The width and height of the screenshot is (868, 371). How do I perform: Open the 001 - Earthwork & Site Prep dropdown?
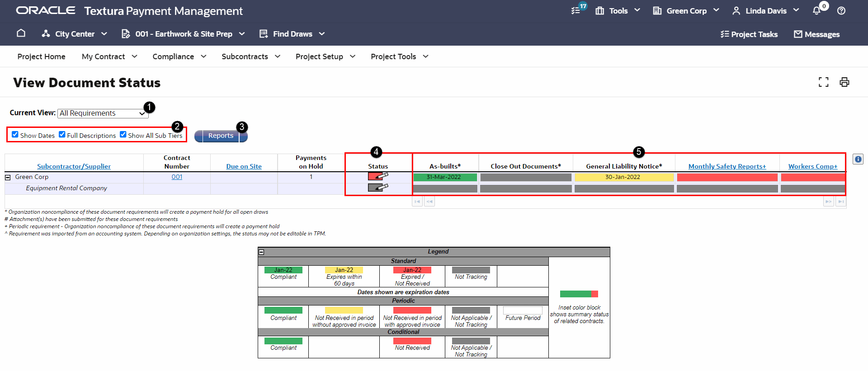[x=183, y=34]
